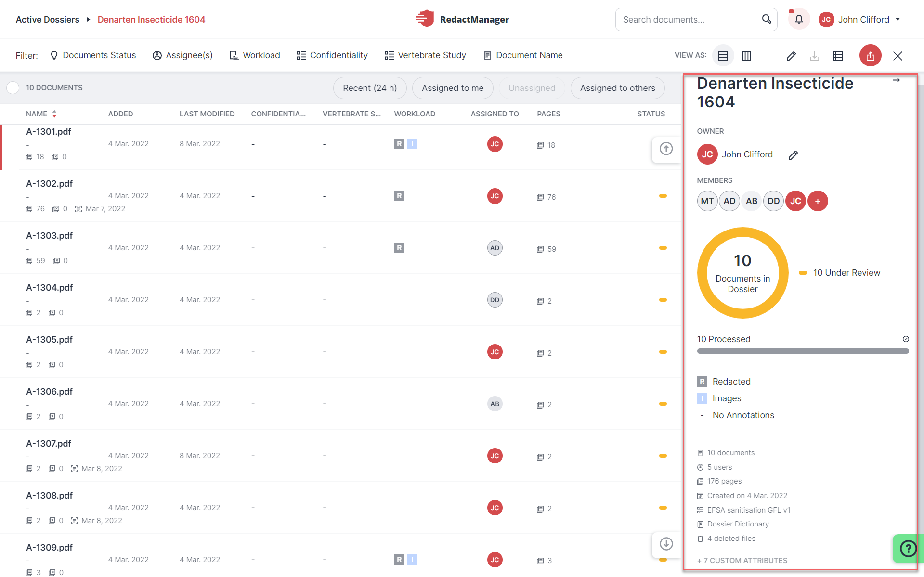Open the document A-1301.pdf

click(49, 132)
